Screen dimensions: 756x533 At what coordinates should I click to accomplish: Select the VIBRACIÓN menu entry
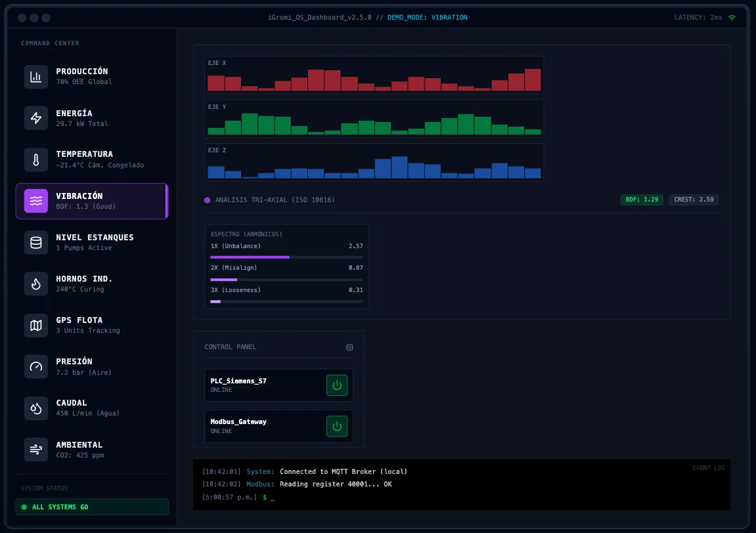(92, 201)
